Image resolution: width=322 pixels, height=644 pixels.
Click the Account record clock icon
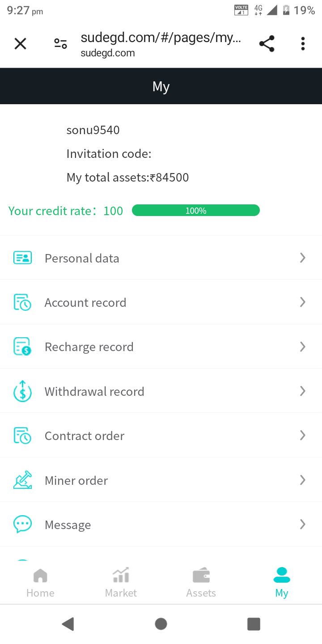22,302
